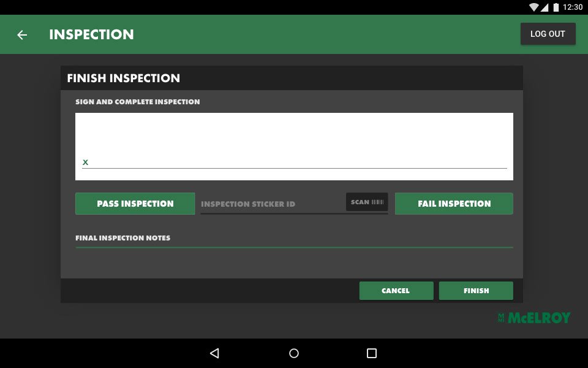
Task: Sign in the white signature box
Action: tap(294, 147)
